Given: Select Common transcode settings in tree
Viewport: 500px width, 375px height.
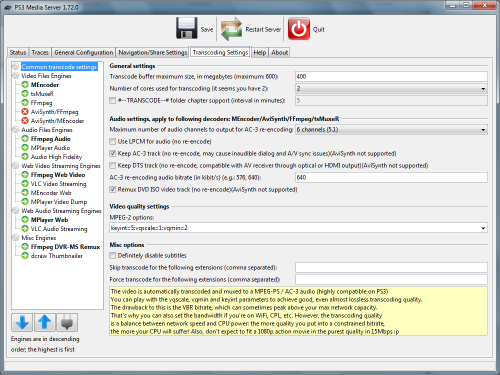Looking at the screenshot, I should (59, 67).
